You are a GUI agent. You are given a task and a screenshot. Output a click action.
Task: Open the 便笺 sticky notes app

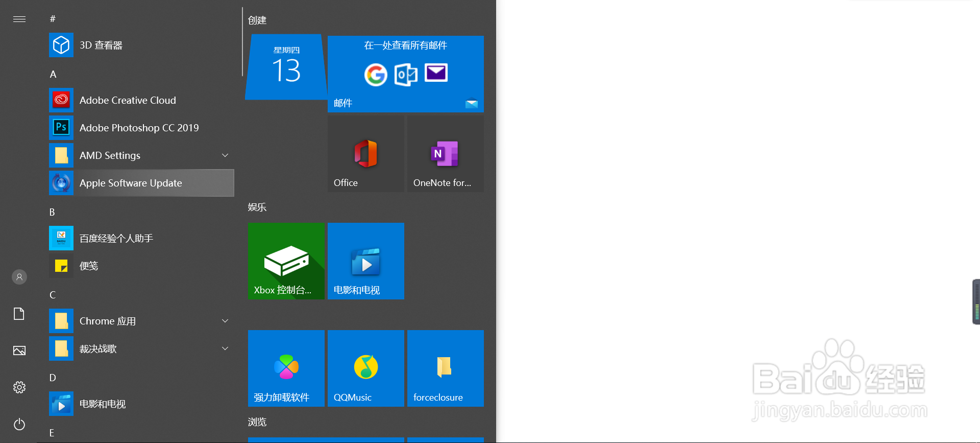pyautogui.click(x=141, y=266)
